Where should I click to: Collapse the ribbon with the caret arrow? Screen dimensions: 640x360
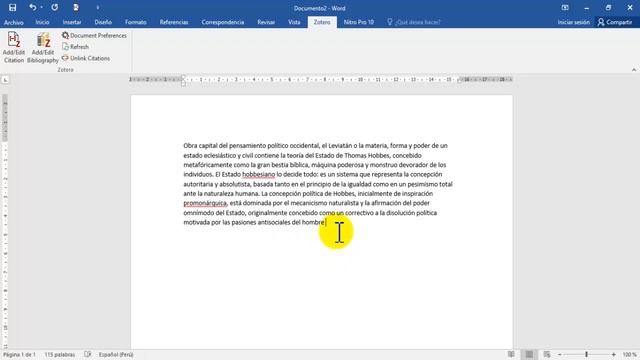coord(634,70)
